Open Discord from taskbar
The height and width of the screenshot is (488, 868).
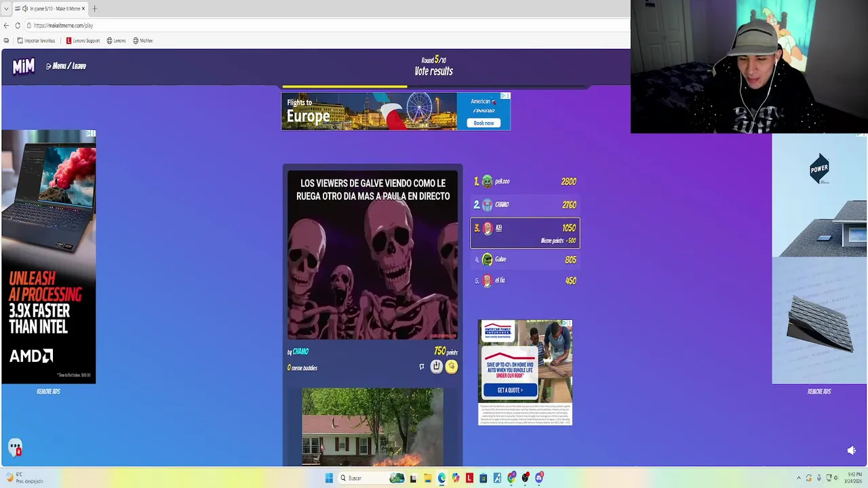point(539,478)
